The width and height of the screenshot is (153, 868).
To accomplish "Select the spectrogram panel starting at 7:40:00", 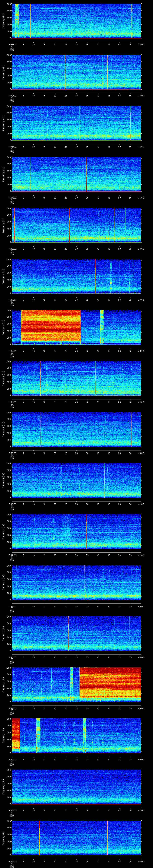I will click(x=77, y=480).
